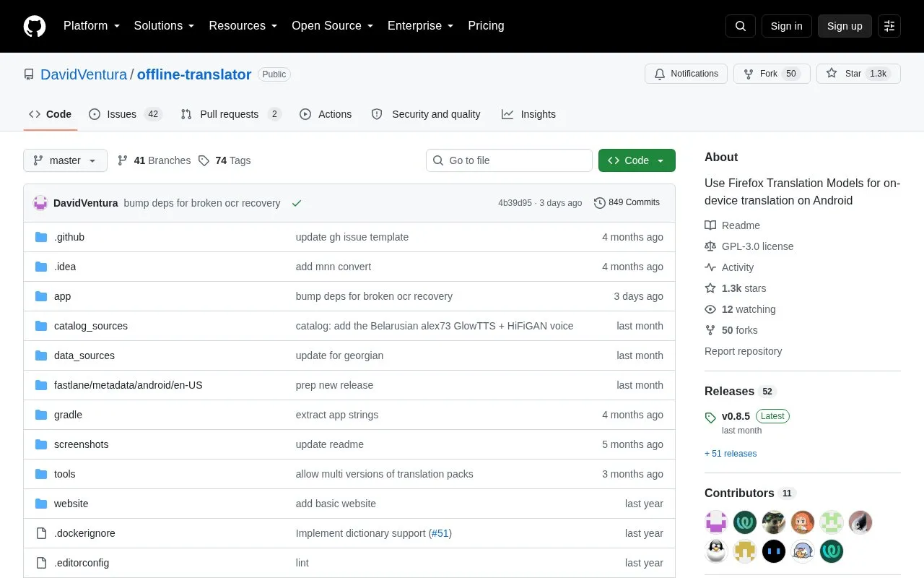The height and width of the screenshot is (578, 924).
Task: Click the scale icon beside GPL-3.0 license
Action: click(x=710, y=246)
